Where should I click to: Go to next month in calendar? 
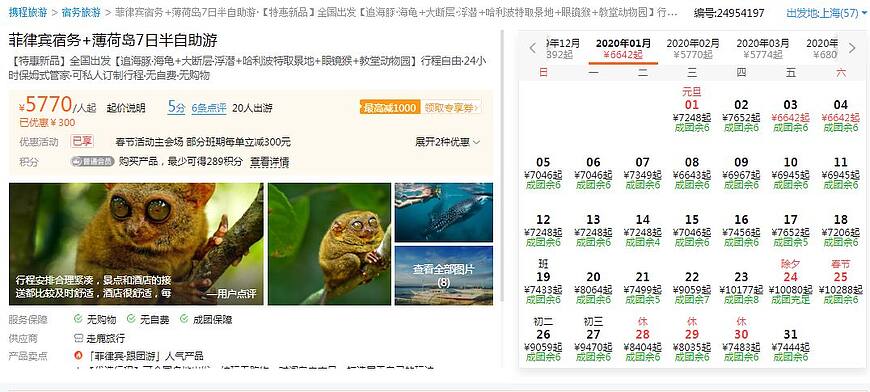point(852,48)
